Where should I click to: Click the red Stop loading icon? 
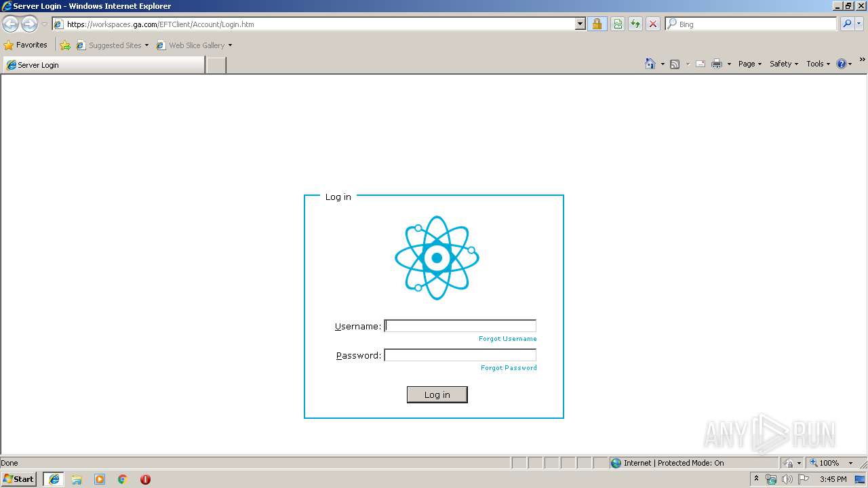point(652,24)
